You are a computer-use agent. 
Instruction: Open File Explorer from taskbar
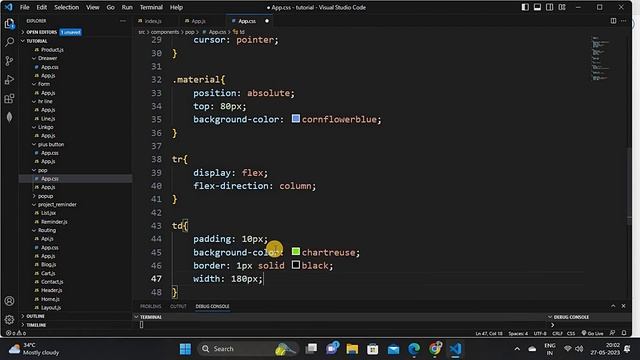(x=352, y=349)
